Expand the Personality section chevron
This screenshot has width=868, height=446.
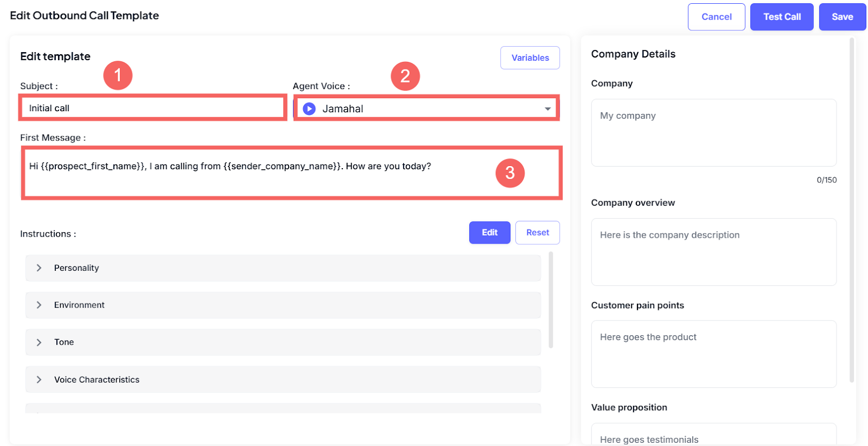click(39, 268)
